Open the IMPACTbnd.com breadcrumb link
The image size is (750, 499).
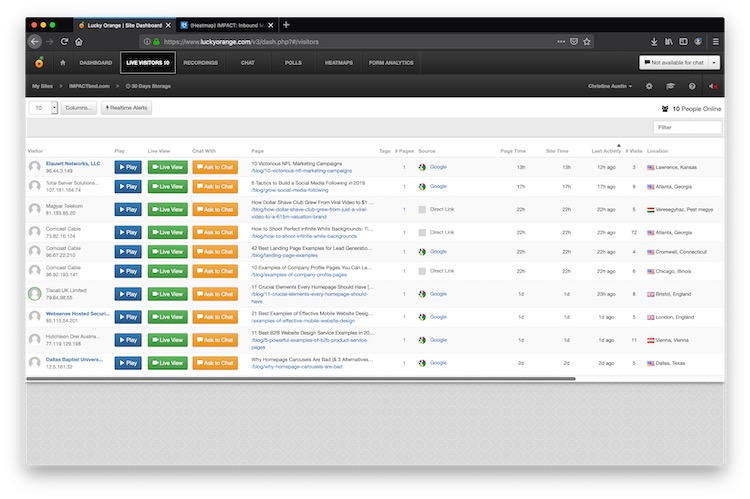coord(89,86)
